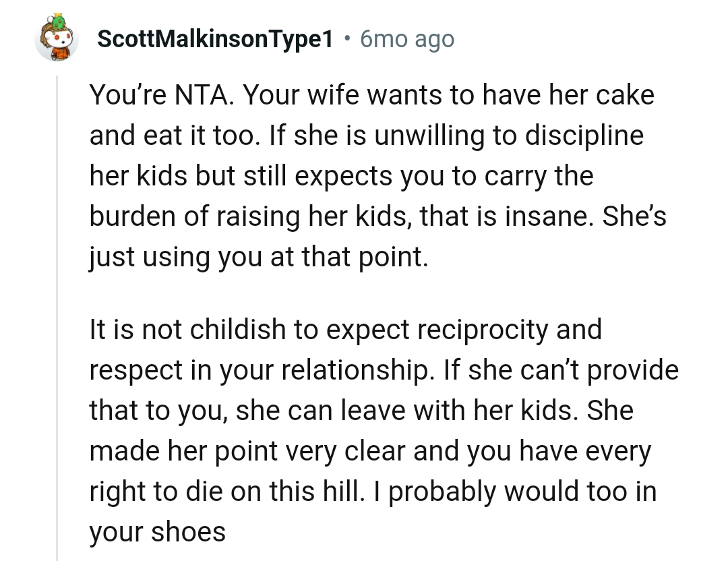Open the ScottMalkinsonType1 user profile link
The height and width of the screenshot is (561, 728).
pyautogui.click(x=215, y=40)
